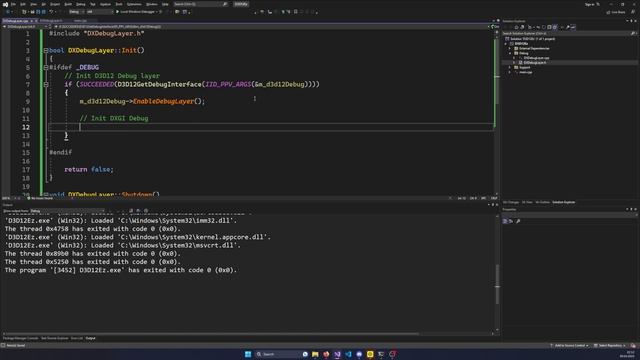Select the Output tab at bottom

pos(91,338)
